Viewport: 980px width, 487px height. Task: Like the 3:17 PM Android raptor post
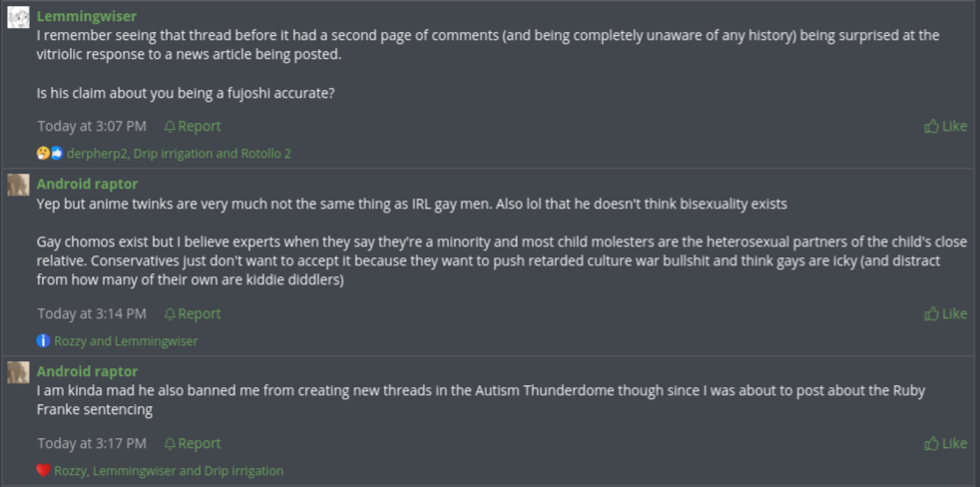tap(945, 443)
